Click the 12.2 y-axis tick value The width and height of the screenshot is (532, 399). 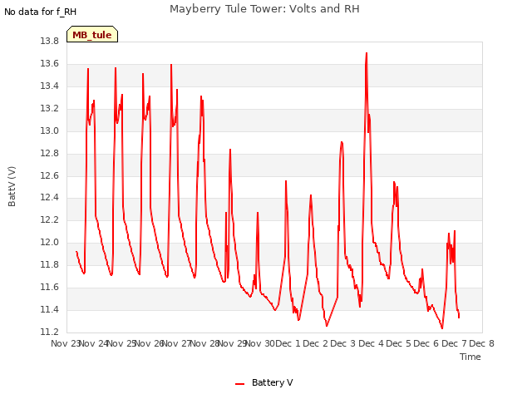pyautogui.click(x=50, y=219)
